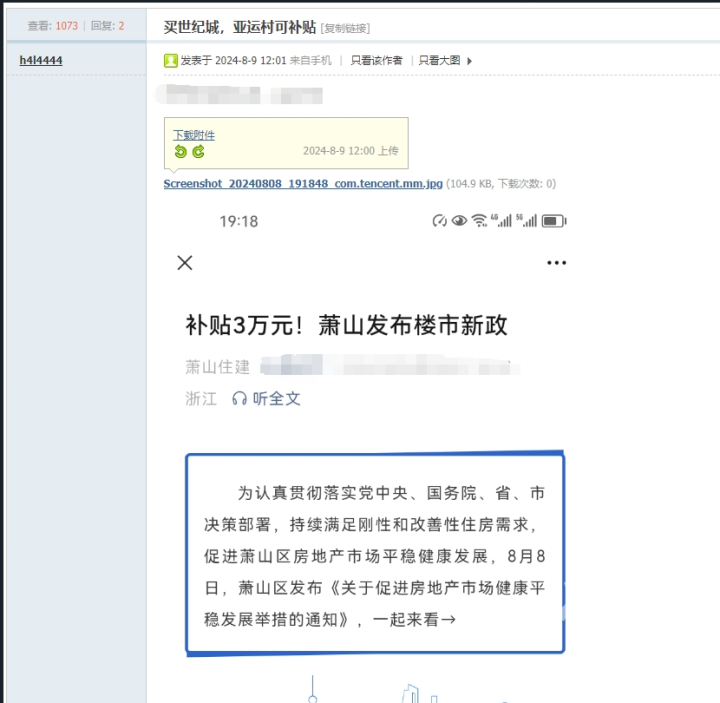Expand the arrow next to 只看大图
Image resolution: width=720 pixels, height=703 pixels.
pyautogui.click(x=469, y=61)
